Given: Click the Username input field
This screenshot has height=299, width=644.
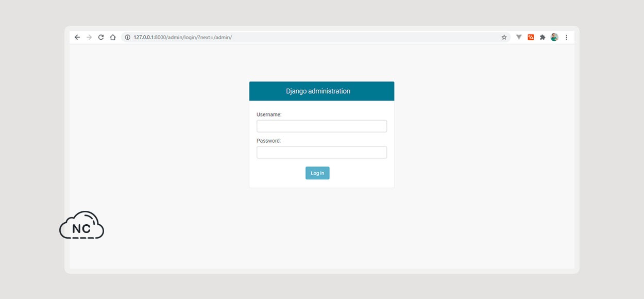Looking at the screenshot, I should coord(321,126).
